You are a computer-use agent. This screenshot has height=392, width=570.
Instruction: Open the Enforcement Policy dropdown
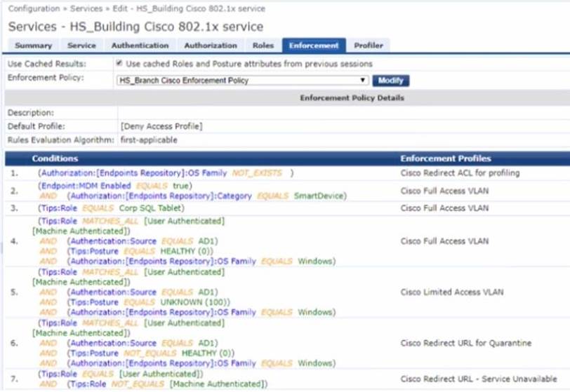coord(242,80)
